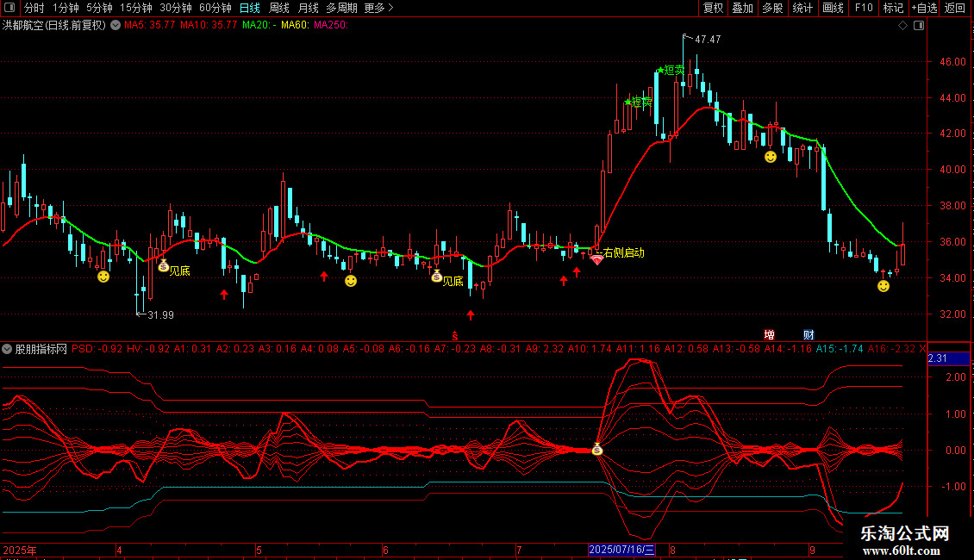Click the 40.00 price axis label
Viewport: 974px width, 560px height.
pyautogui.click(x=952, y=170)
